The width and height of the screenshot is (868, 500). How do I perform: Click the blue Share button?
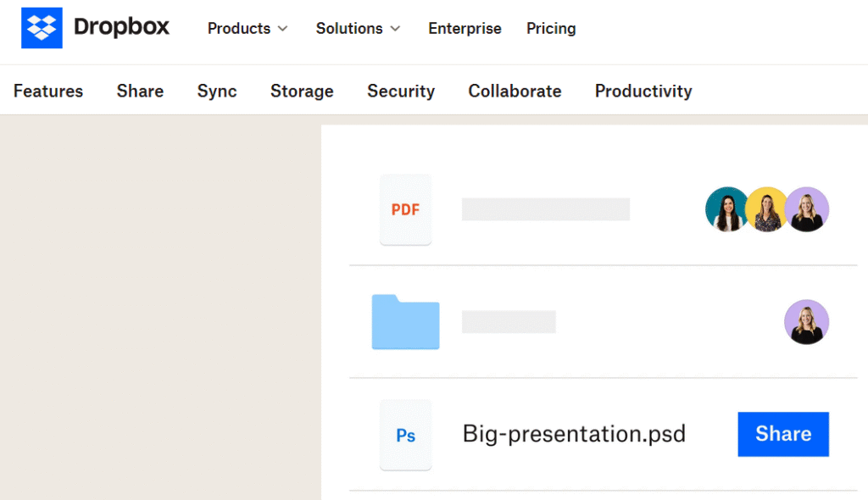(x=782, y=433)
